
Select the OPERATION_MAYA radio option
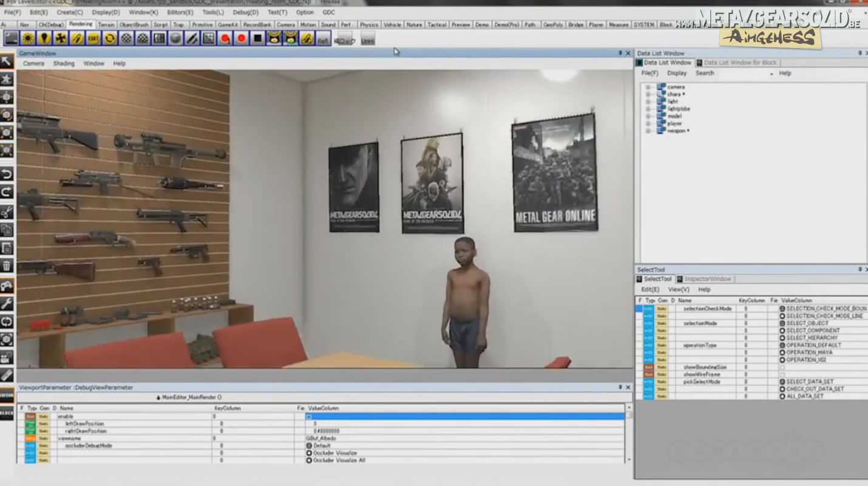tap(782, 352)
